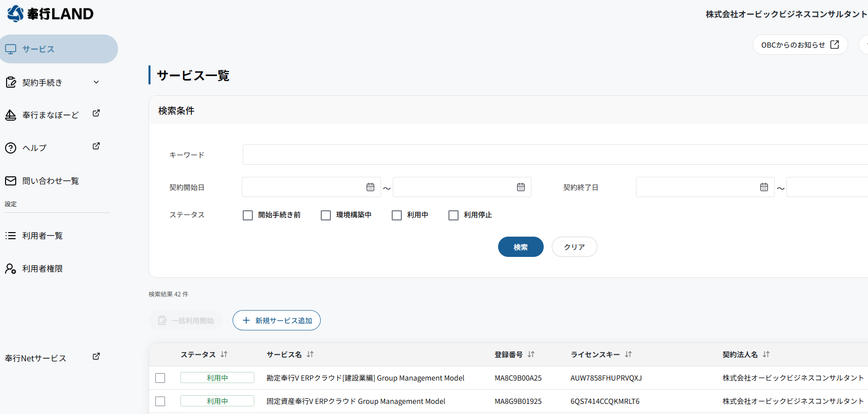868x414 pixels.
Task: Open 奉行まなぼーど external link icon
Action: (x=96, y=113)
